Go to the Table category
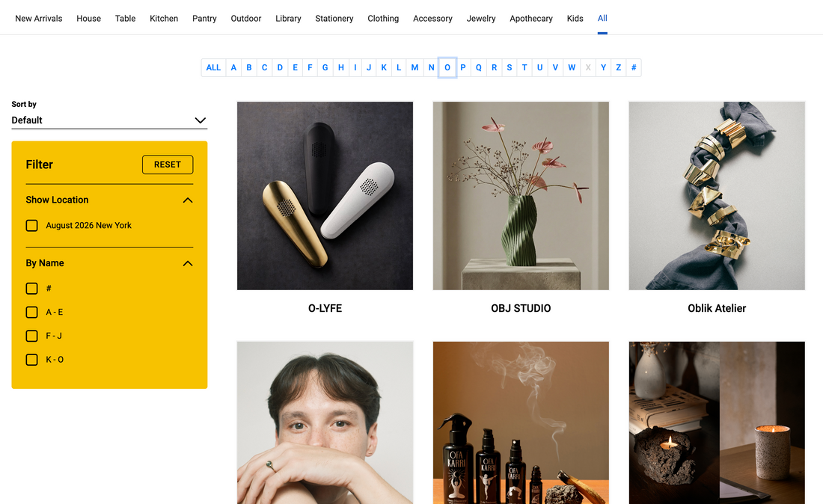The height and width of the screenshot is (504, 823). click(x=126, y=19)
